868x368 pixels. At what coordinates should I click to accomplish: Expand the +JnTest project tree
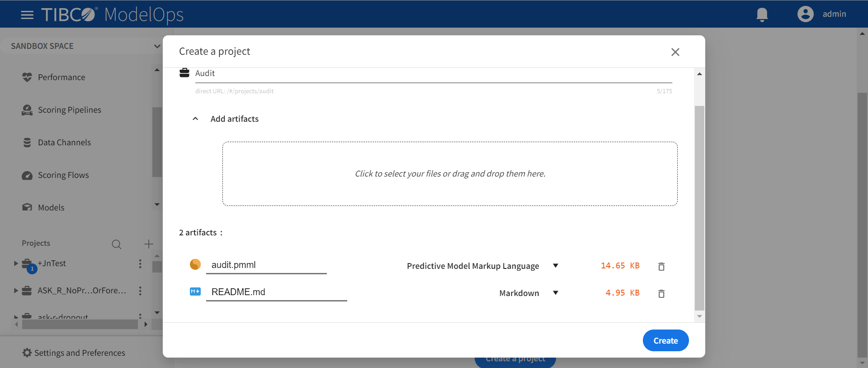pos(16,263)
